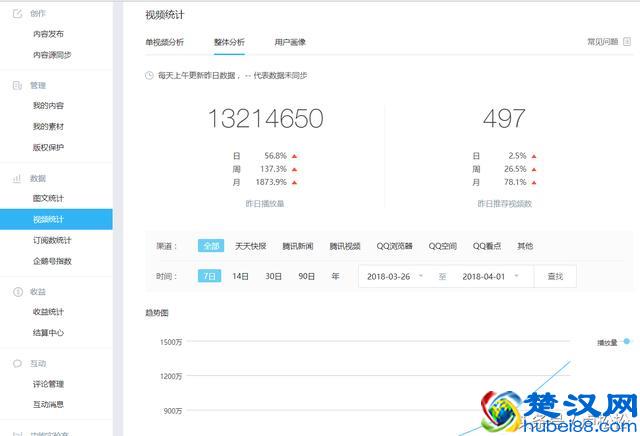The image size is (640, 436).
Task: Click the 900万 axis label on chart
Action: (173, 411)
